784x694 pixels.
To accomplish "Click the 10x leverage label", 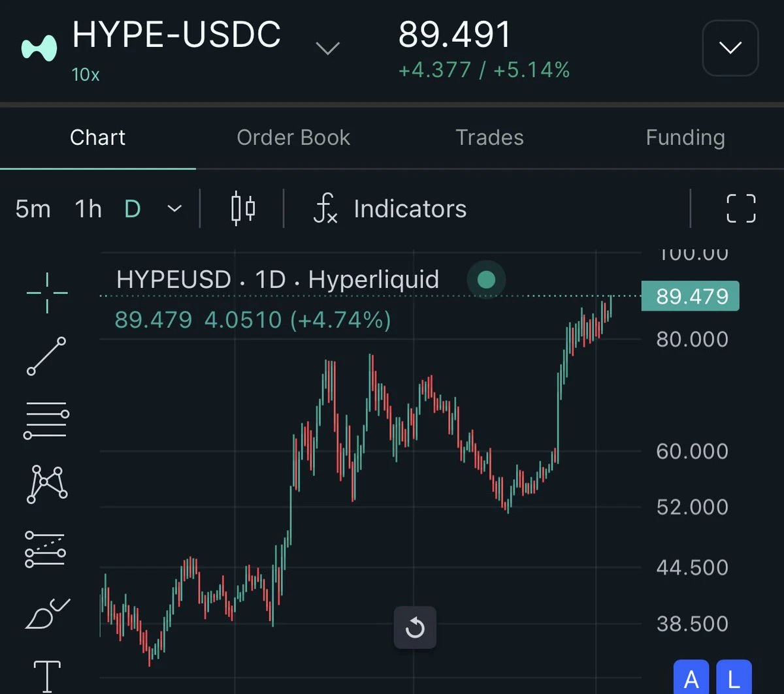I will [86, 74].
